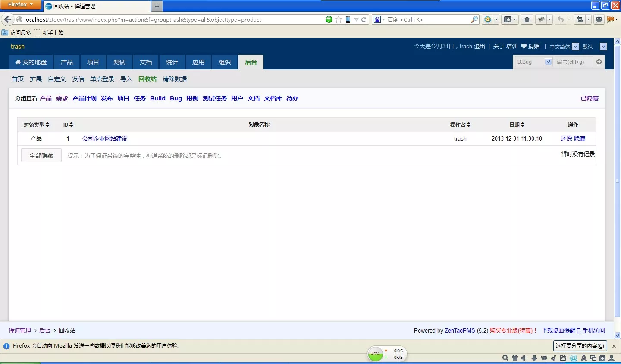The width and height of the screenshot is (621, 364).
Task: Click the blue @ icon in status bar
Action: [x=574, y=358]
